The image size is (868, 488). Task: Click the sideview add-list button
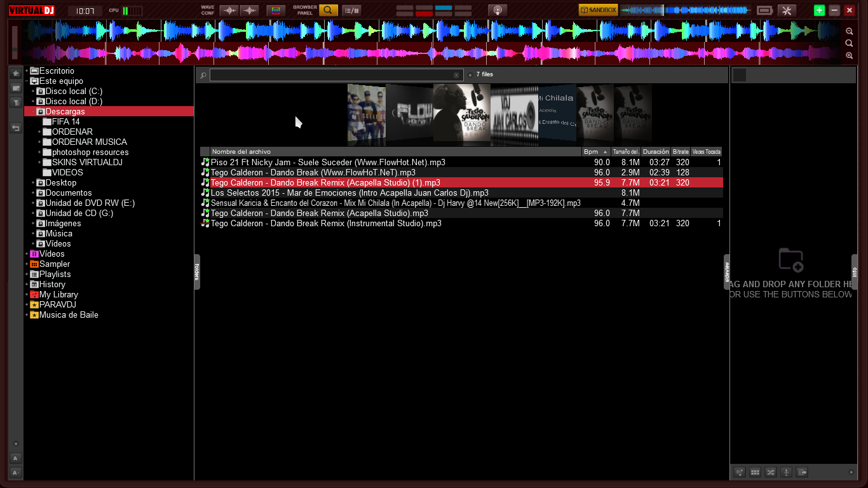coord(740,472)
